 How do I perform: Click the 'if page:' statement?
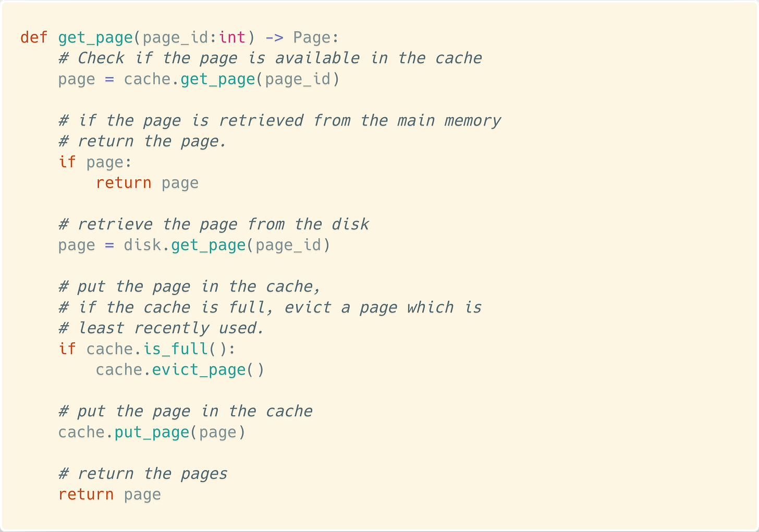tap(95, 163)
